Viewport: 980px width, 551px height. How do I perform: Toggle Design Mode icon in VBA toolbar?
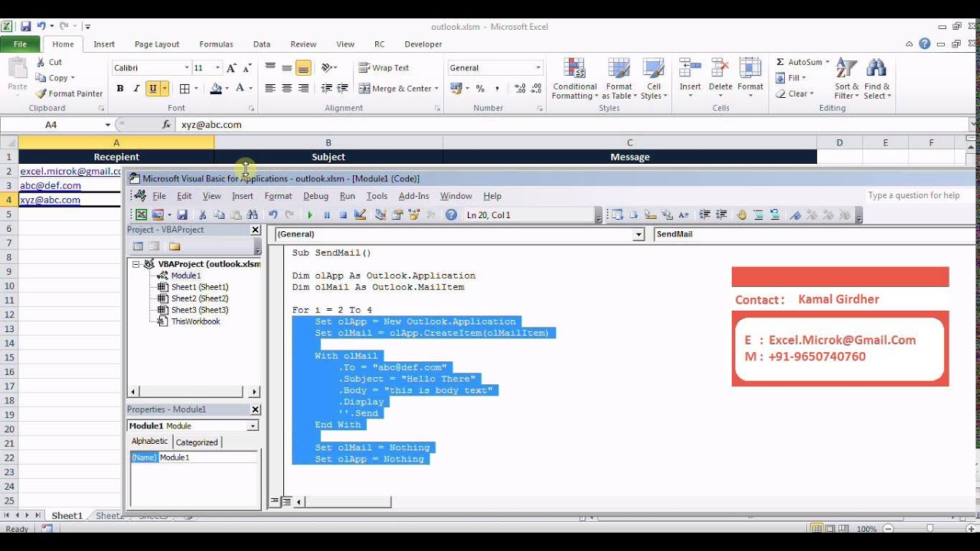coord(361,215)
